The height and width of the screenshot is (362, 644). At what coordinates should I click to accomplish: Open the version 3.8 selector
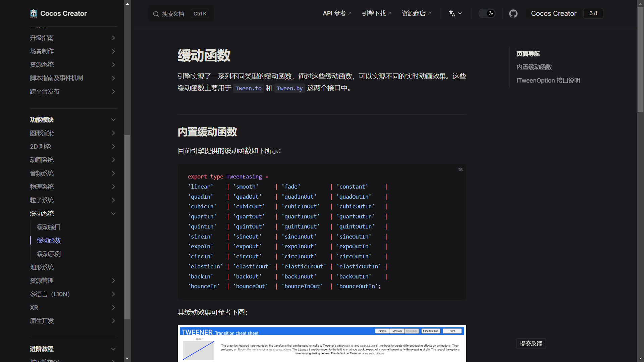tap(593, 13)
